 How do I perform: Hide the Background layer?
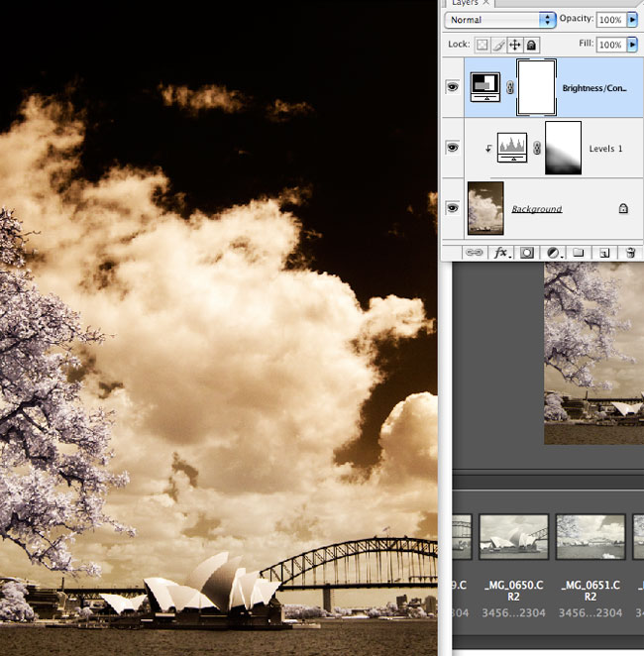(453, 208)
